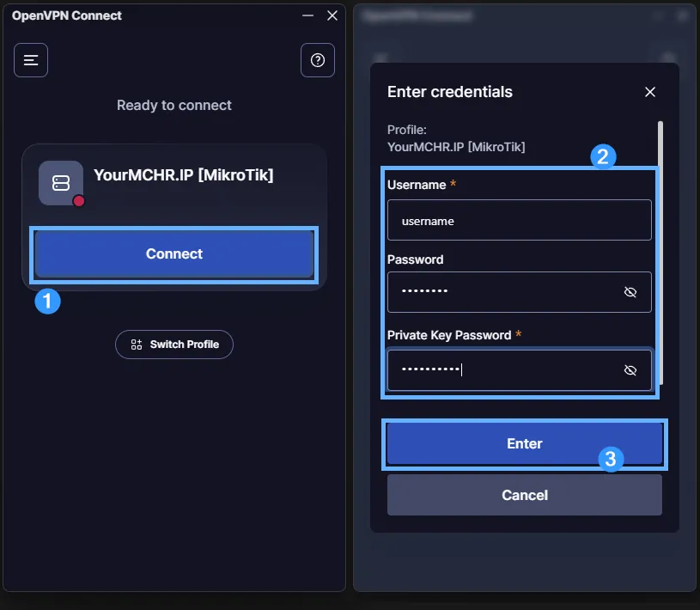The image size is (700, 610).
Task: Click the 'Profile:' label in dialog
Action: [407, 130]
